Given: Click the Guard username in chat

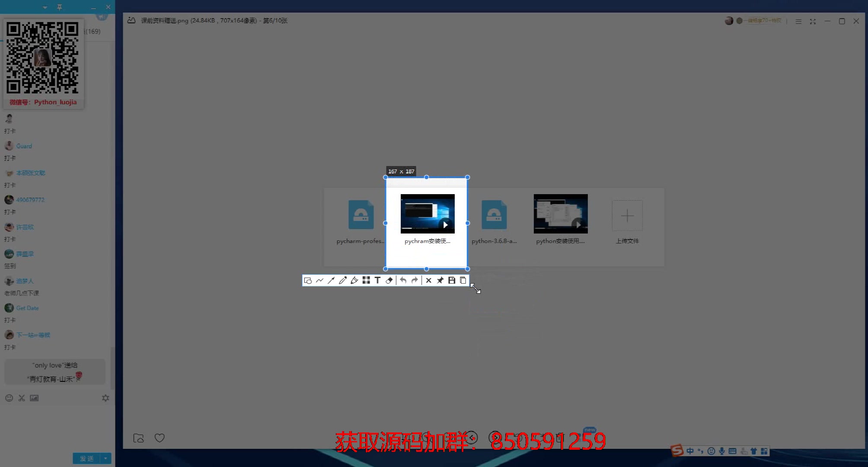Looking at the screenshot, I should coord(24,146).
